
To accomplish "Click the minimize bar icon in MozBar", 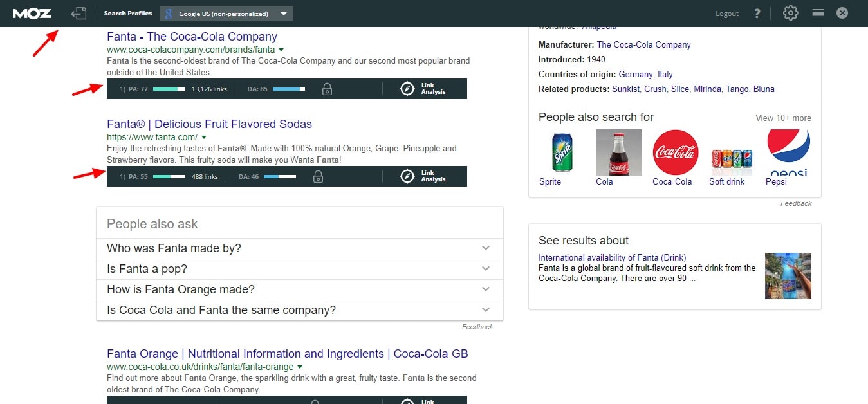I will tap(818, 13).
